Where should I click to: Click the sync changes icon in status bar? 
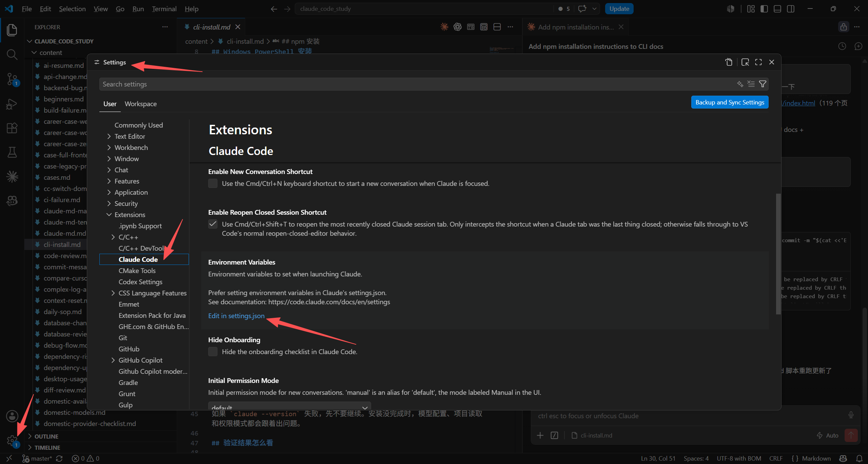[59, 458]
